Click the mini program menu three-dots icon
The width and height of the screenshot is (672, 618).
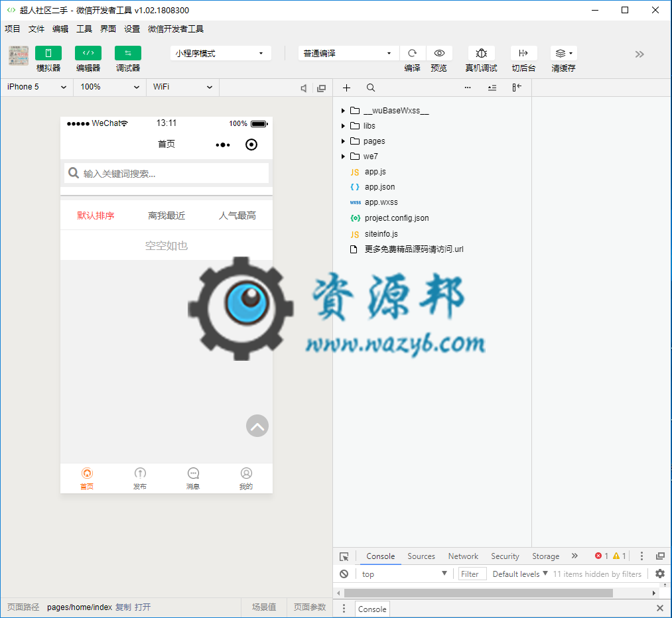pos(223,145)
